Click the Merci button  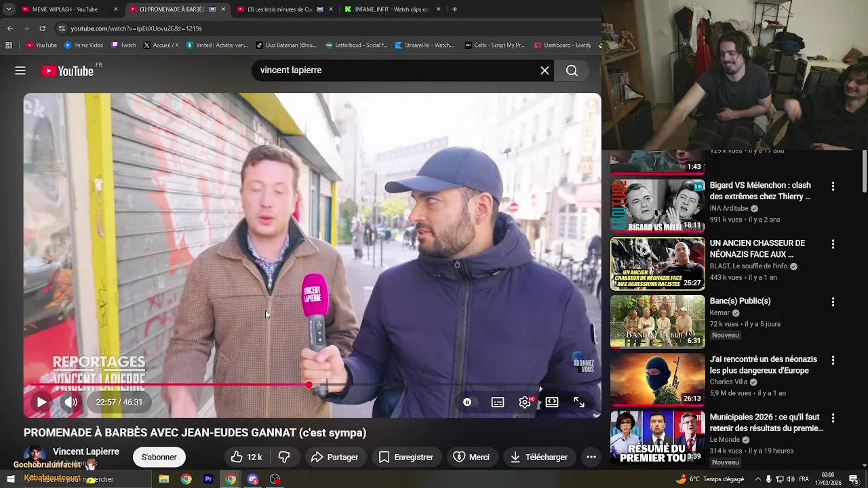pyautogui.click(x=471, y=457)
